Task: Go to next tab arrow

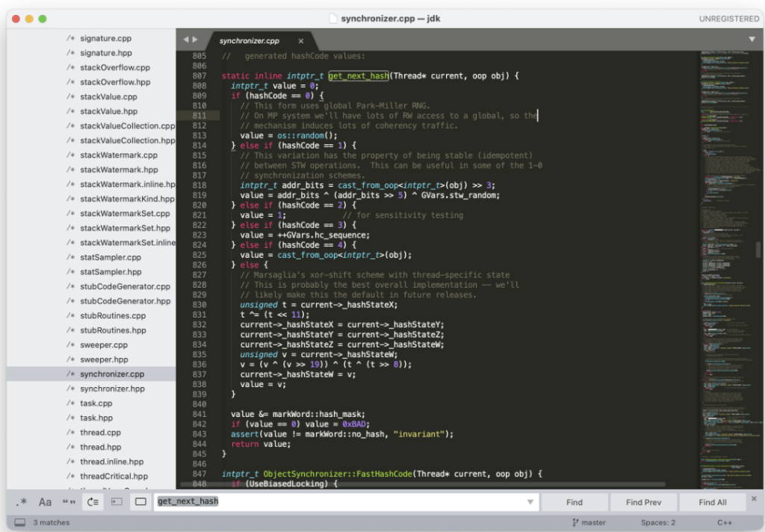Action: [x=195, y=40]
